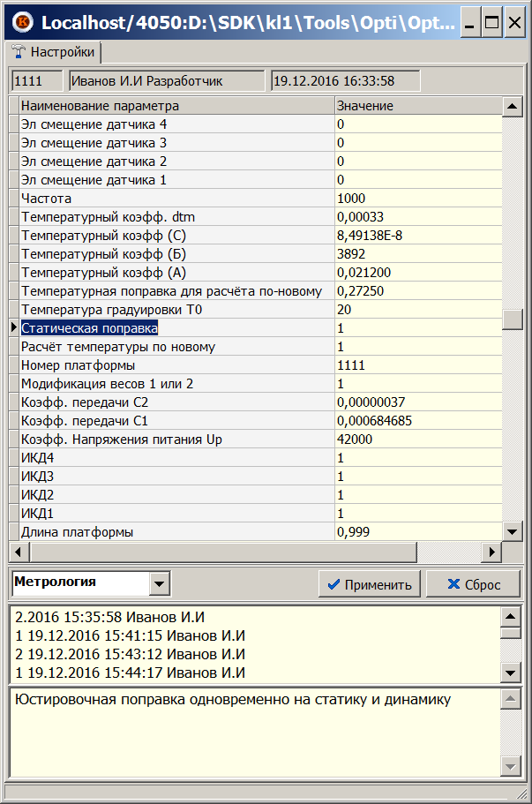This screenshot has width=532, height=804.
Task: Expand the Метрология dropdown list
Action: (159, 583)
